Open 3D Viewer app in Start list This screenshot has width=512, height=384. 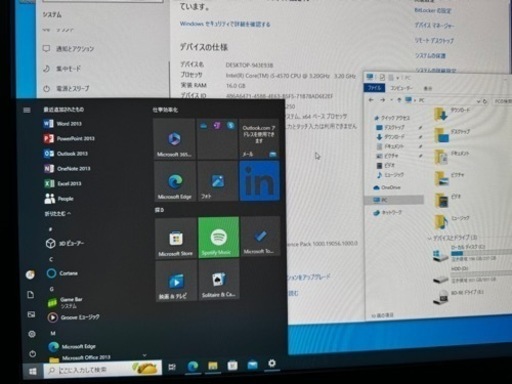[65, 243]
